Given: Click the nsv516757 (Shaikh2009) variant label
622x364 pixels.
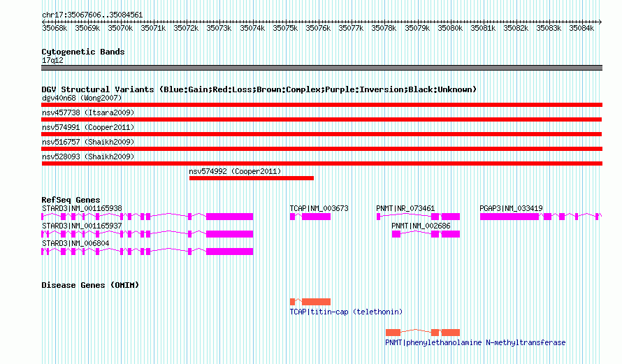Looking at the screenshot, I should tap(88, 142).
